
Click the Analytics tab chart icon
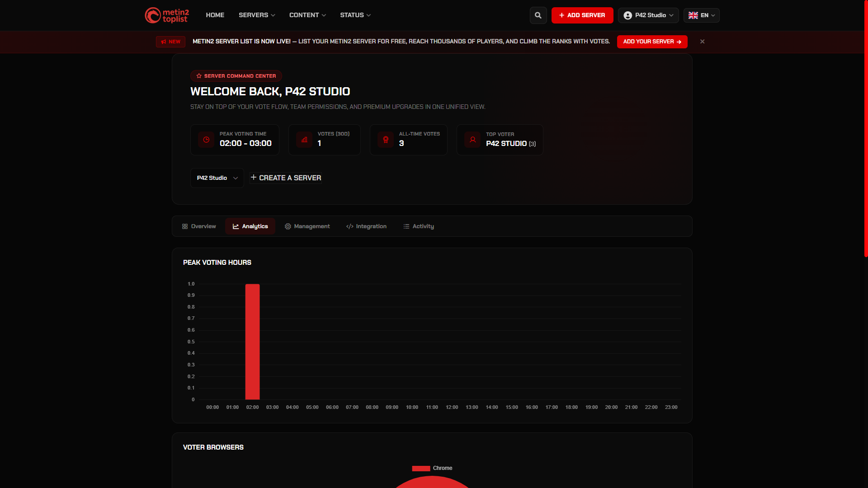236,226
